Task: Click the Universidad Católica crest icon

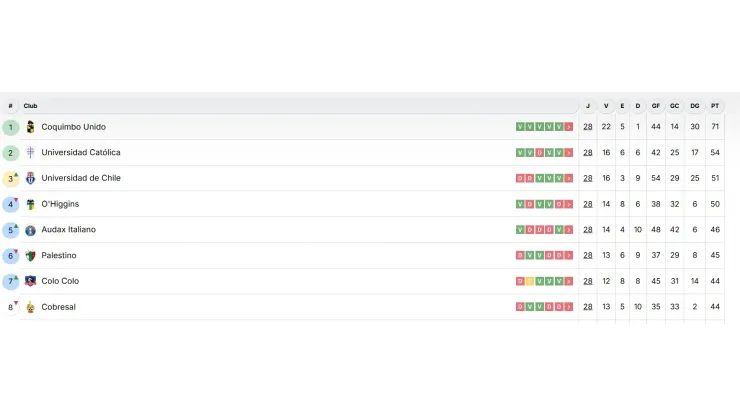Action: [30, 153]
